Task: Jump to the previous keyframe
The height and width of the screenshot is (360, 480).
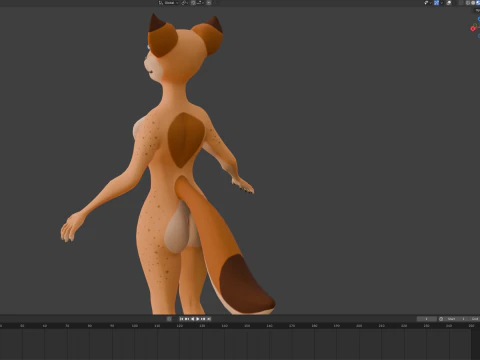Action: [x=187, y=319]
